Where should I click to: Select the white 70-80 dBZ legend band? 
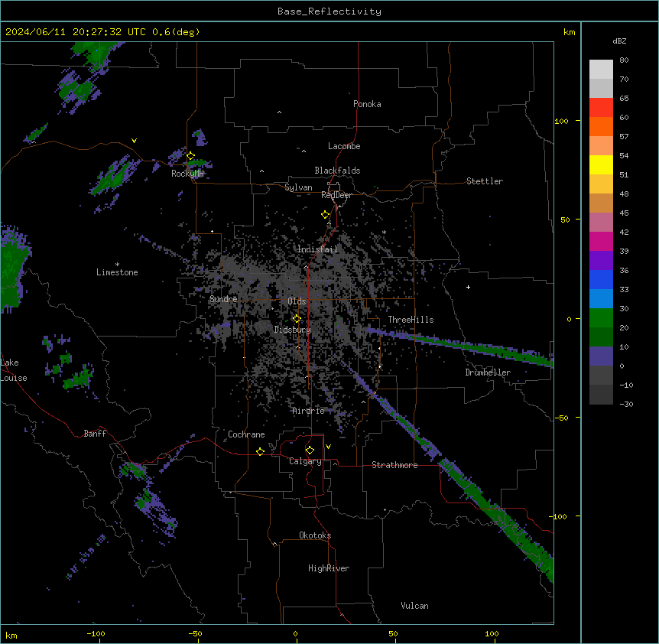(x=601, y=70)
